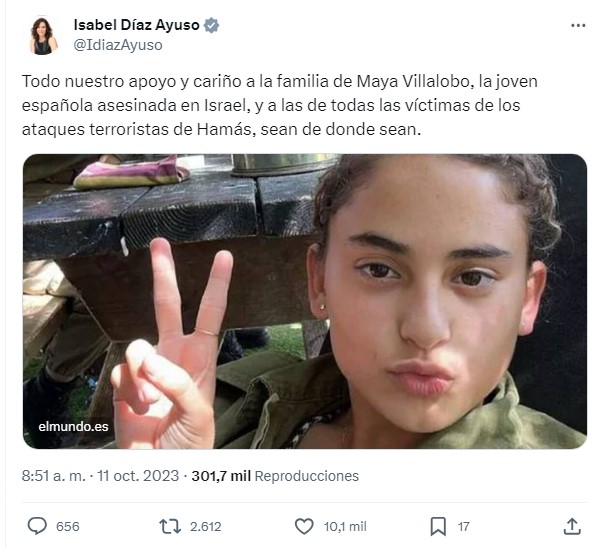Like the post with heart icon
The image size is (602, 549).
(x=304, y=526)
